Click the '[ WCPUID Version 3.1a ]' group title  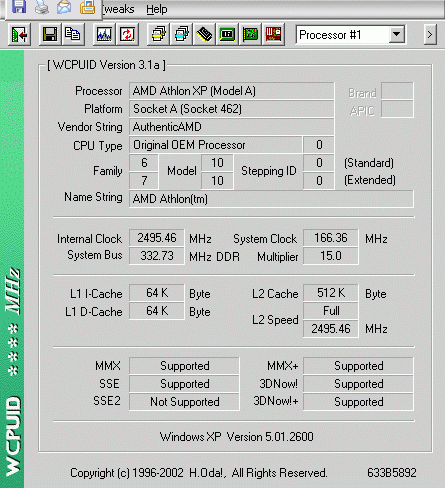pyautogui.click(x=106, y=65)
